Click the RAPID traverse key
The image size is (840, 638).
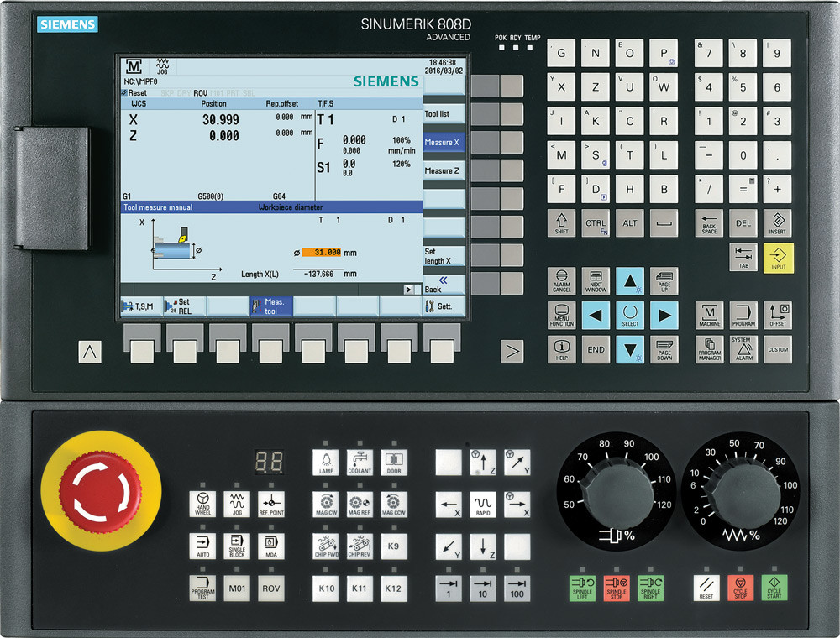(483, 505)
